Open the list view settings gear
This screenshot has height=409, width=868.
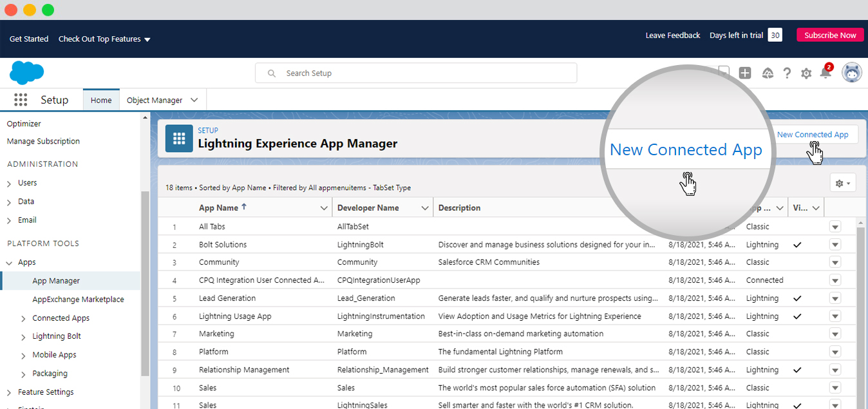pos(843,183)
